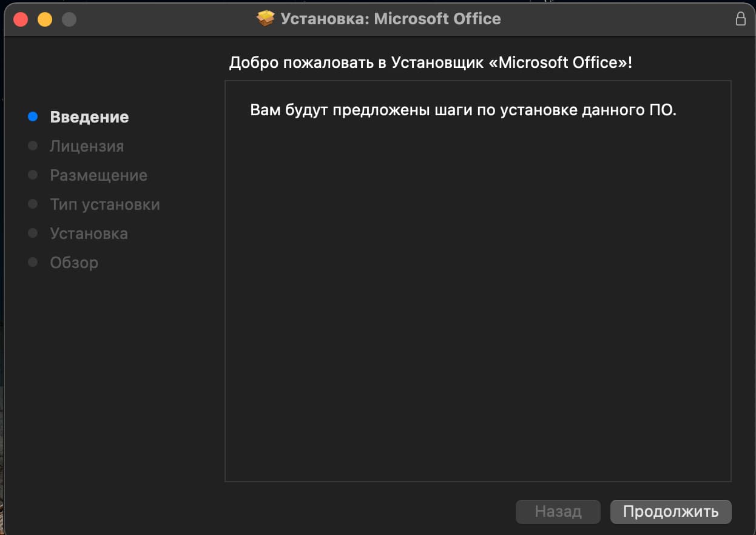Screen dimensions: 756x535
Task: Click the package icon in the title bar
Action: pyautogui.click(x=265, y=19)
